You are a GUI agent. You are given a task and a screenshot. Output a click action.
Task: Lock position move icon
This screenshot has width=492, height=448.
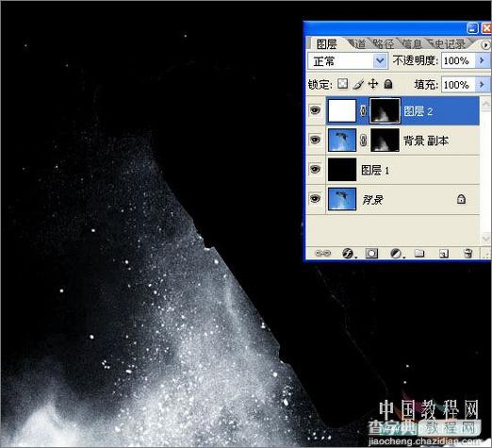point(373,84)
